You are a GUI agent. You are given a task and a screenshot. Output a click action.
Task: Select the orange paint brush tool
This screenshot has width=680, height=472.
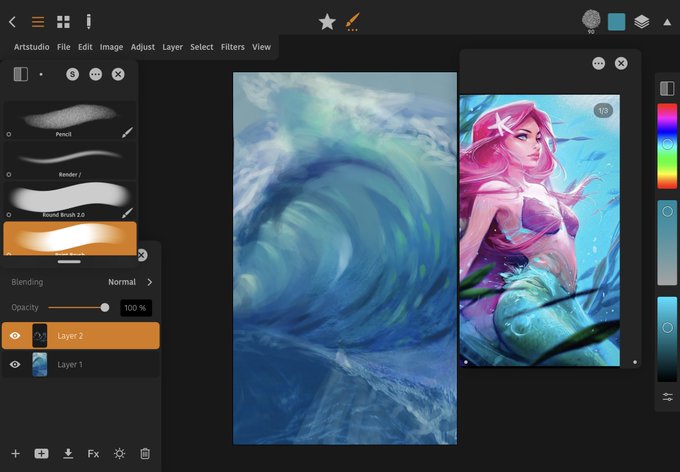(x=353, y=22)
